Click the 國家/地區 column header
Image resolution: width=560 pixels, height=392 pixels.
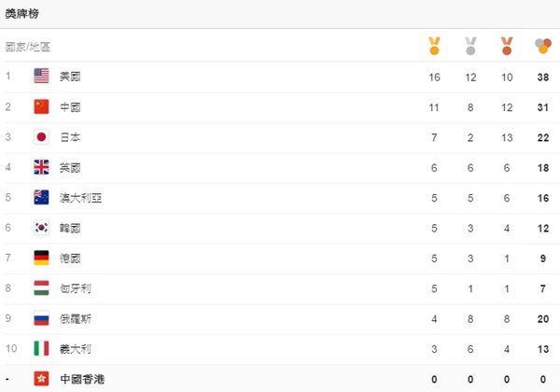[x=28, y=47]
